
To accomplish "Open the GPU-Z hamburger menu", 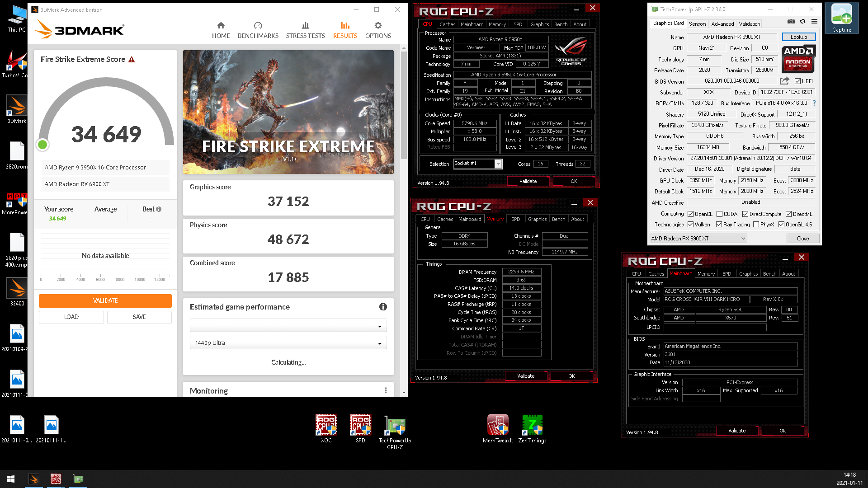I will pos(814,21).
